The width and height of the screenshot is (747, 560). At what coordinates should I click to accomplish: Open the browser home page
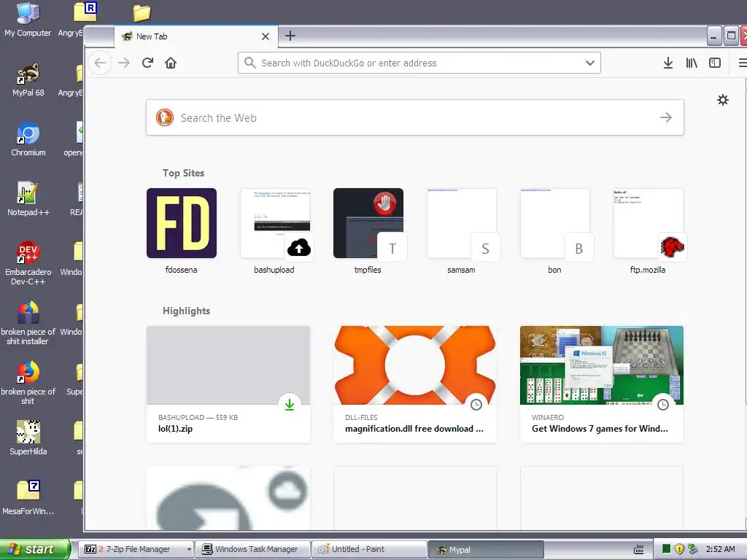point(171,63)
